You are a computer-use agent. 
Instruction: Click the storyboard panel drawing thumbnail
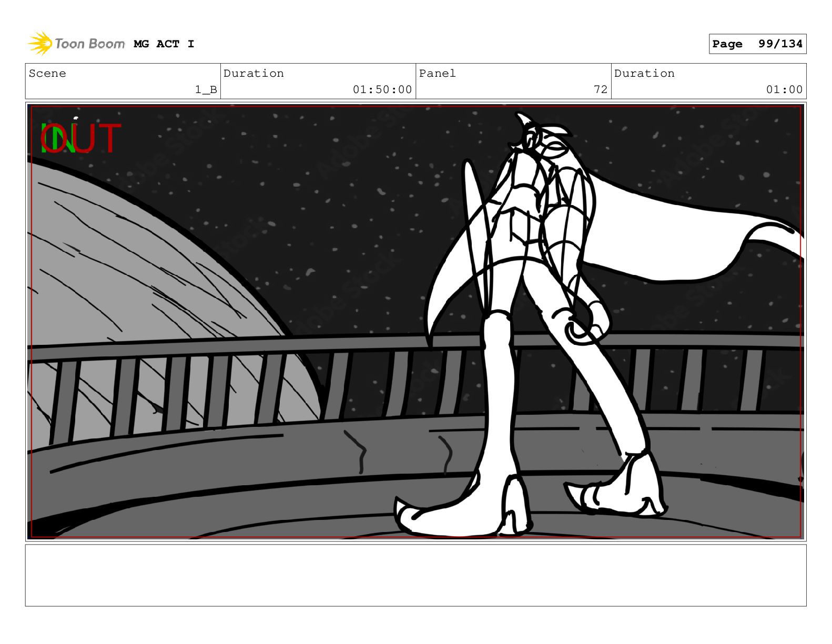tap(415, 322)
